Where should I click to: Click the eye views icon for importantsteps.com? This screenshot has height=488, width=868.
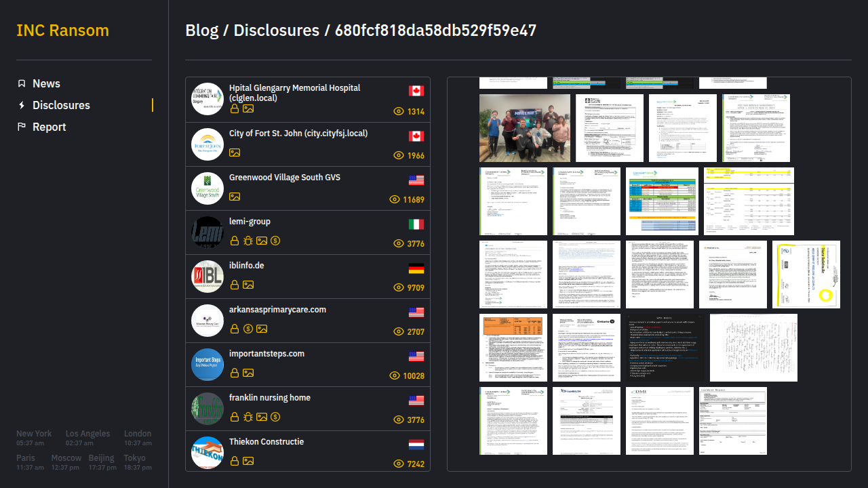tap(395, 375)
